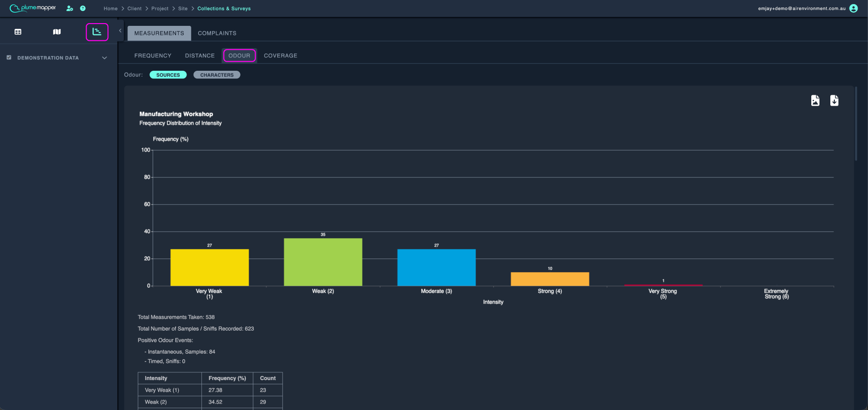Click the 27.38 frequency cell
The height and width of the screenshot is (410, 868).
coord(227,390)
